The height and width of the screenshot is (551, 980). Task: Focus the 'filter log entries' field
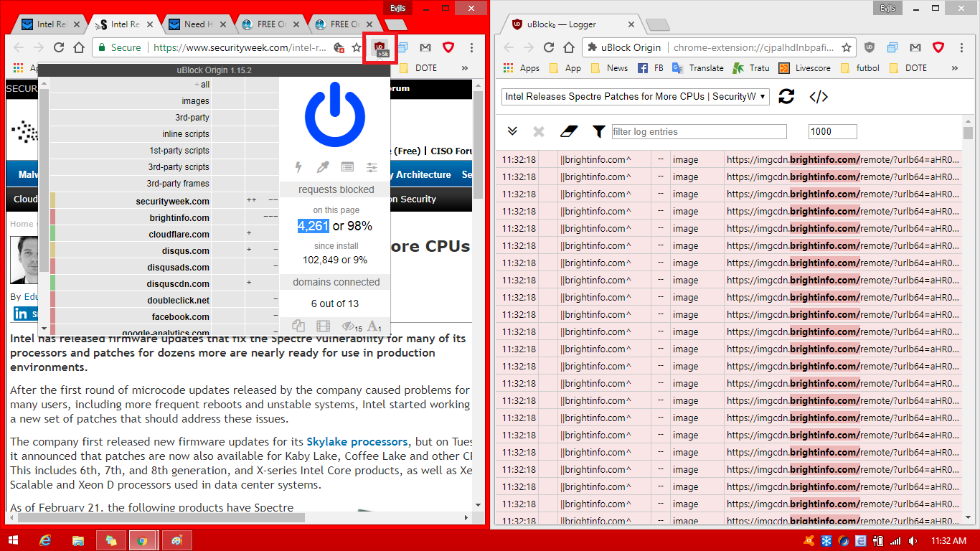tap(699, 131)
